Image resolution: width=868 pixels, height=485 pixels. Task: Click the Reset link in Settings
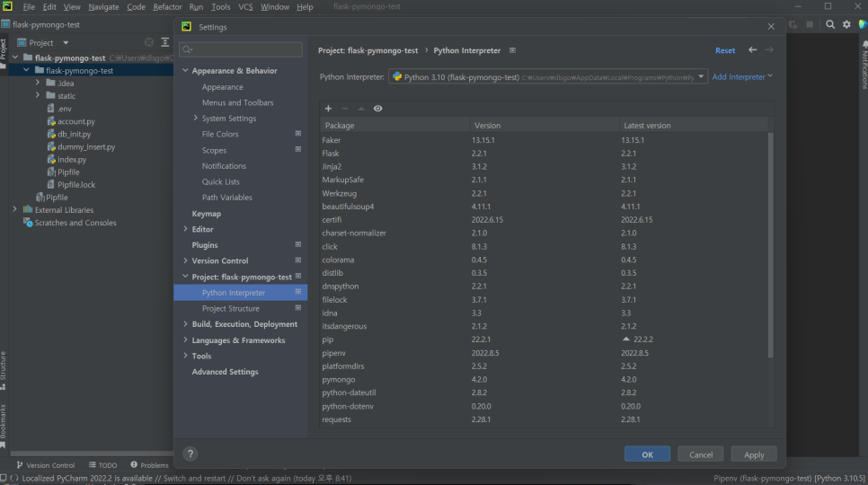click(x=725, y=50)
